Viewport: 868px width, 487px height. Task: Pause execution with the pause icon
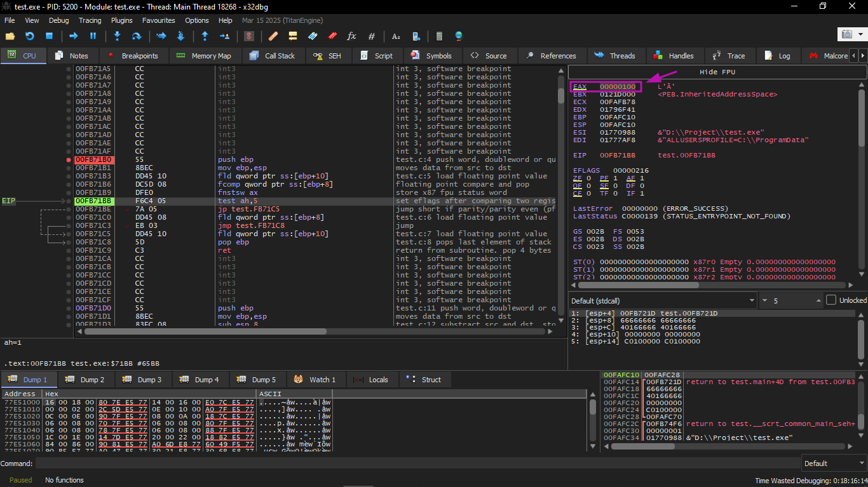[x=93, y=36]
